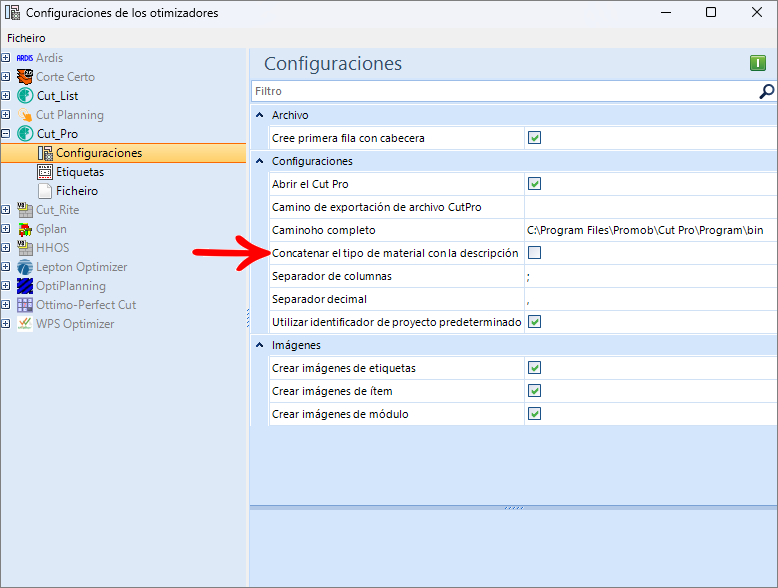Close the Configuraciones de los otimizadores window

click(x=757, y=12)
